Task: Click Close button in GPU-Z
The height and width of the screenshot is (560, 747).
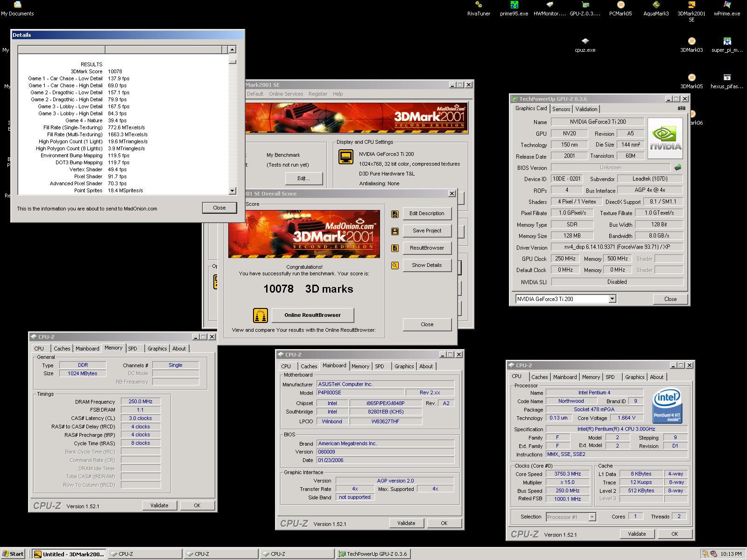Action: click(670, 299)
